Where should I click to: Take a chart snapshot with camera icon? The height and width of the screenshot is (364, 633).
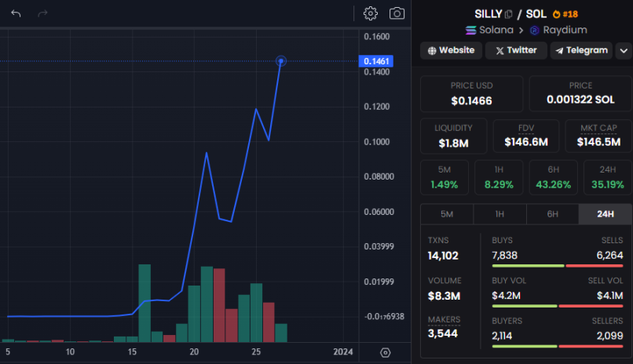tap(397, 13)
